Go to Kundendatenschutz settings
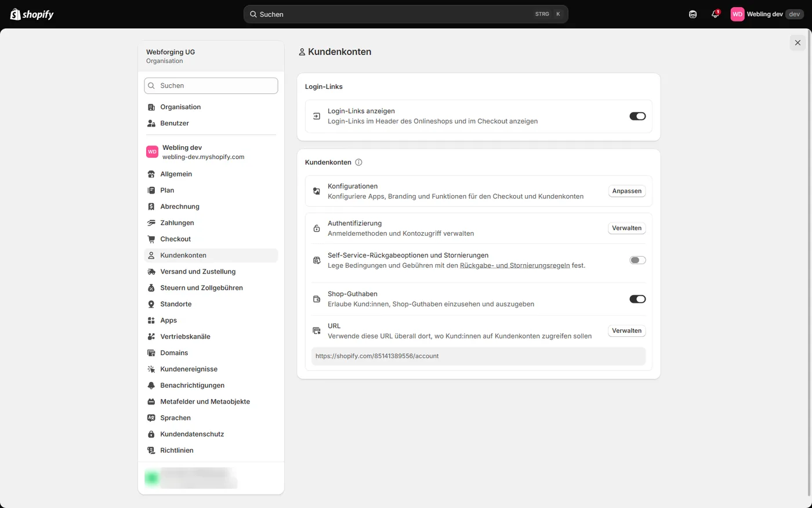Viewport: 812px width, 508px height. coord(211,434)
